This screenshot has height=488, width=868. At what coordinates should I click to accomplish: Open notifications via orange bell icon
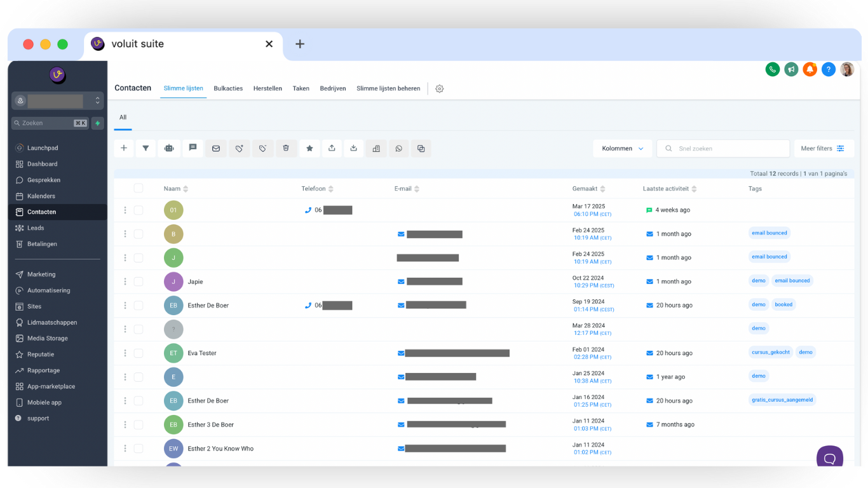pyautogui.click(x=810, y=70)
